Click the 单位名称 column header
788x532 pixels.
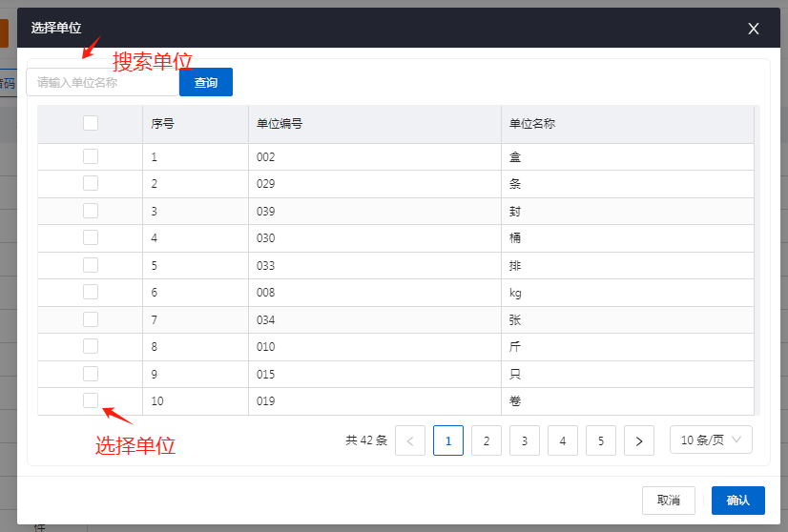click(x=532, y=124)
